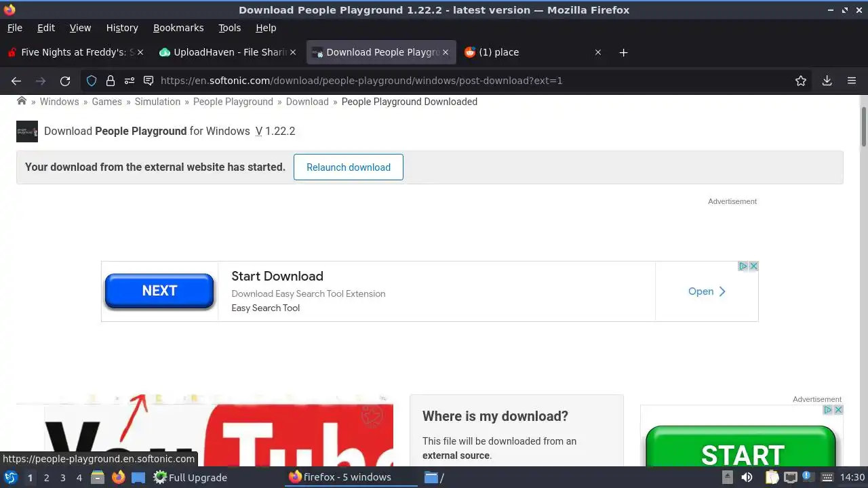Image resolution: width=868 pixels, height=488 pixels.
Task: Close the UploadHaven tab
Action: (293, 52)
